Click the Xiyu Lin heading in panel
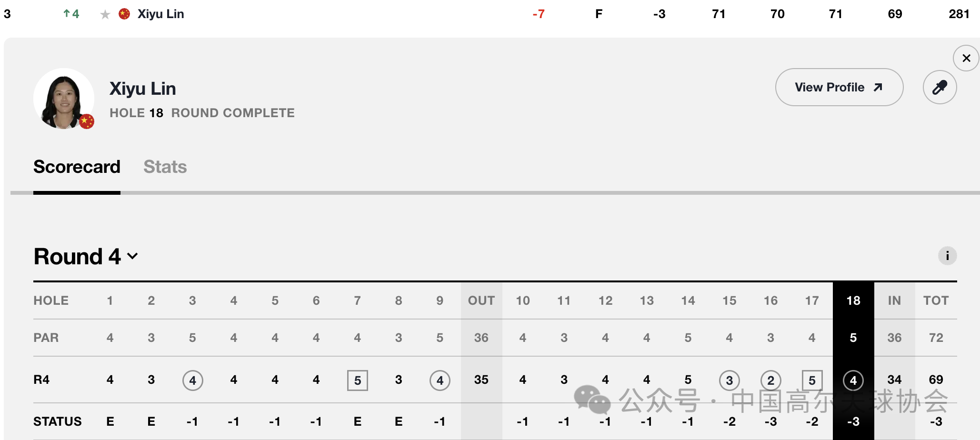The image size is (980, 440). [x=142, y=89]
